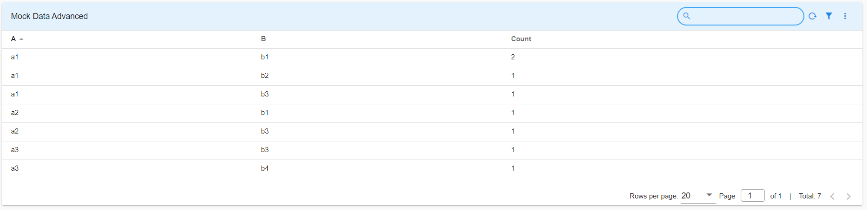The image size is (868, 217).
Task: Go to next page arrow
Action: (x=848, y=197)
